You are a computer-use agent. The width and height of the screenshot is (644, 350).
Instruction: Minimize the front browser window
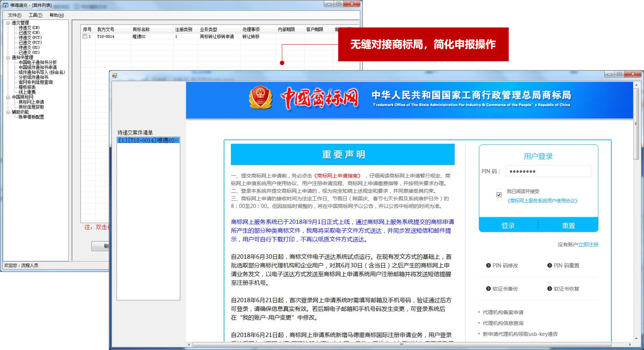click(x=609, y=74)
